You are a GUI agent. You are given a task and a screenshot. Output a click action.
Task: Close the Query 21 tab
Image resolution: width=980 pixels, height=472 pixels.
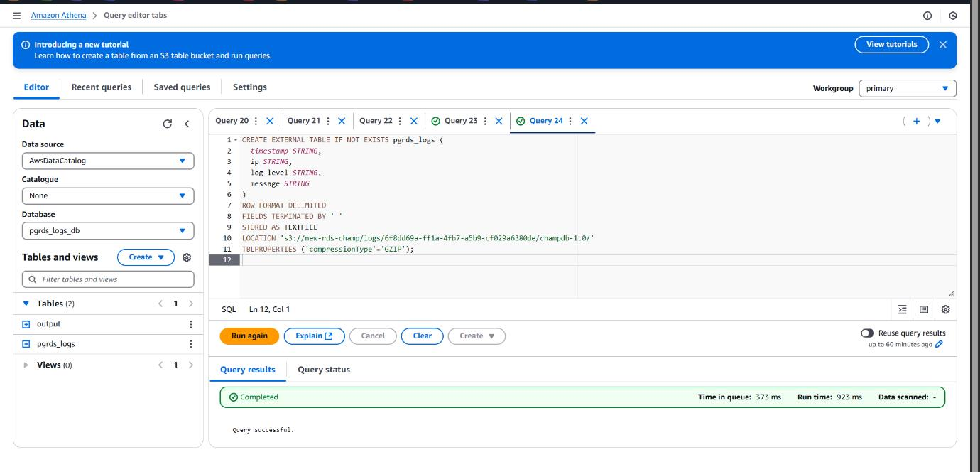click(x=342, y=121)
